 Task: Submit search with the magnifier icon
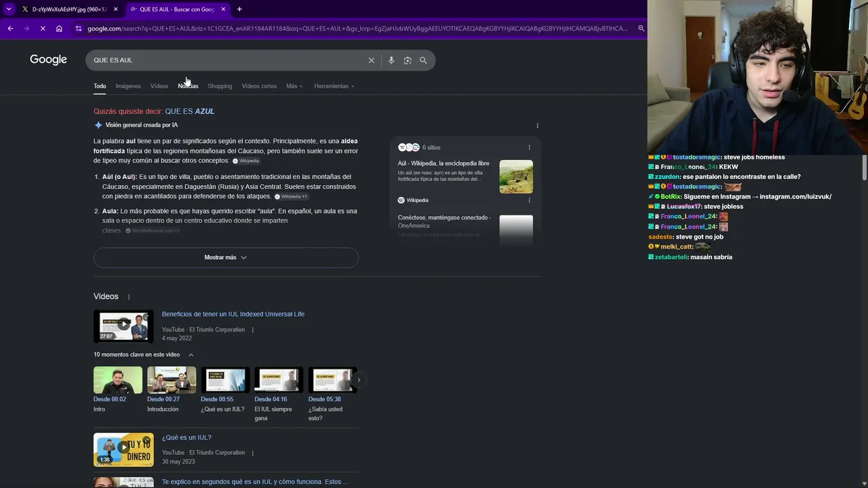click(x=423, y=60)
